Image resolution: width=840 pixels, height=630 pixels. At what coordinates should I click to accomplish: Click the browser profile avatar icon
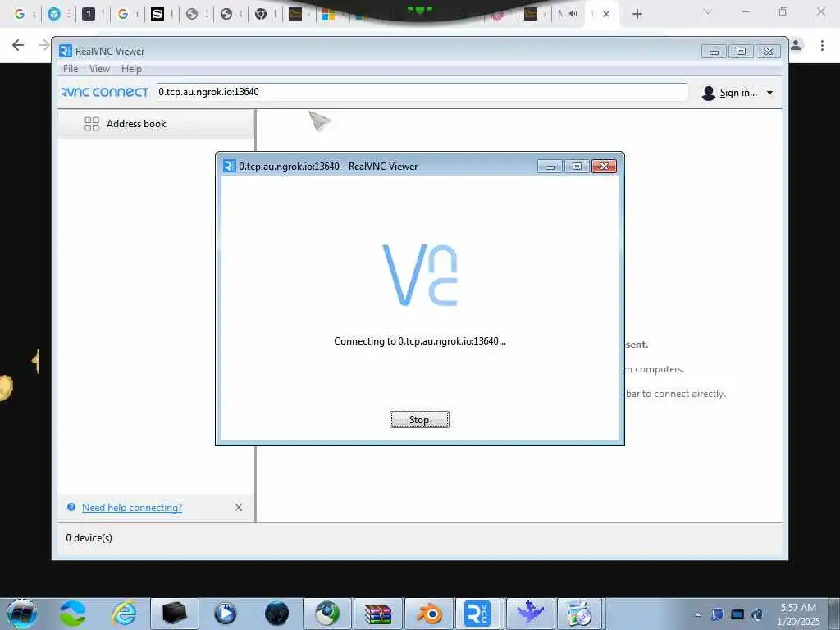[796, 46]
